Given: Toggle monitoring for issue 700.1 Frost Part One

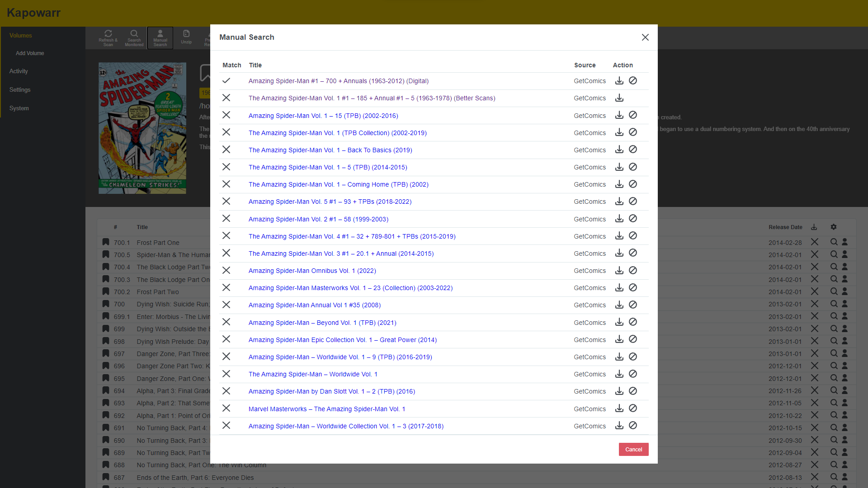Looking at the screenshot, I should pos(106,242).
